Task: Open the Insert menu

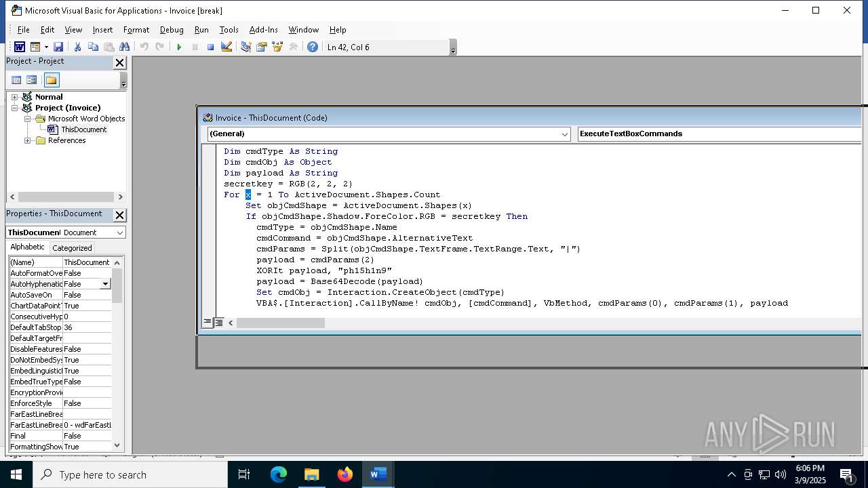Action: coord(102,30)
